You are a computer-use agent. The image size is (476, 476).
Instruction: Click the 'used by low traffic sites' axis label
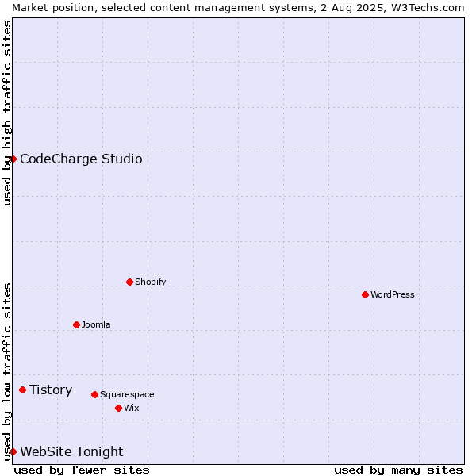[x=6, y=373]
